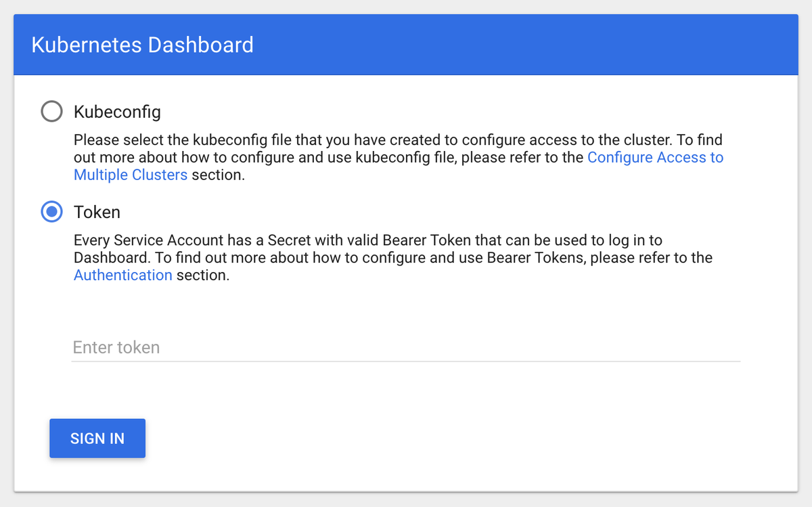Click the Token option label text
This screenshot has height=507, width=812.
97,212
